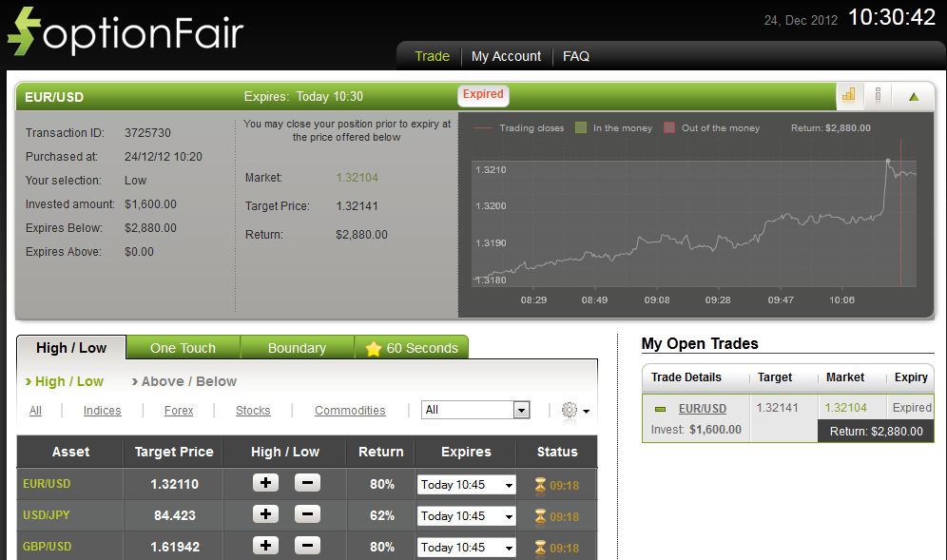Expand the GBP/USD expiry time dropdown

pyautogui.click(x=466, y=548)
